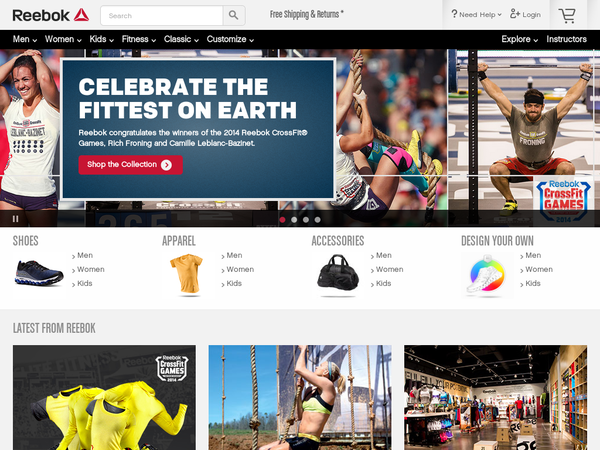Expand the Fitness navigation dropdown
The width and height of the screenshot is (600, 450).
coord(139,39)
